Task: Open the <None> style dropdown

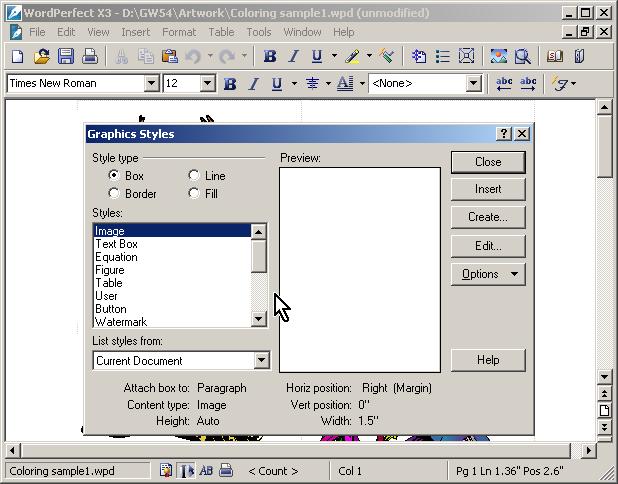Action: pyautogui.click(x=473, y=83)
